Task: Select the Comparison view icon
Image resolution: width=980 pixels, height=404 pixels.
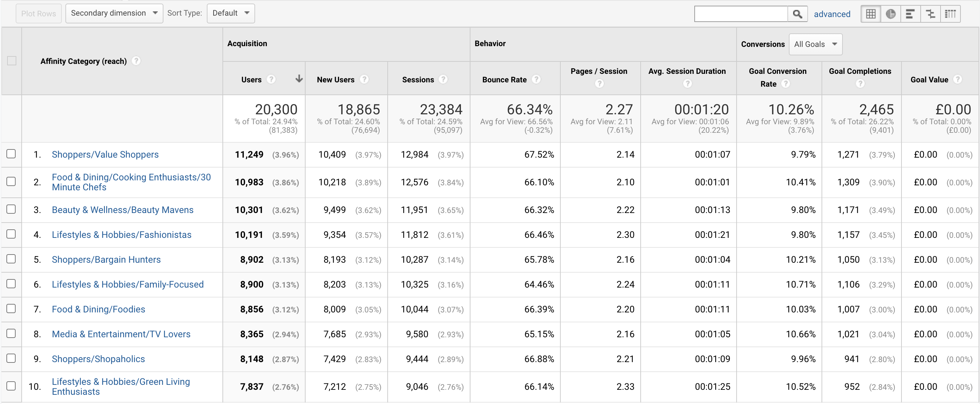Action: click(x=930, y=14)
